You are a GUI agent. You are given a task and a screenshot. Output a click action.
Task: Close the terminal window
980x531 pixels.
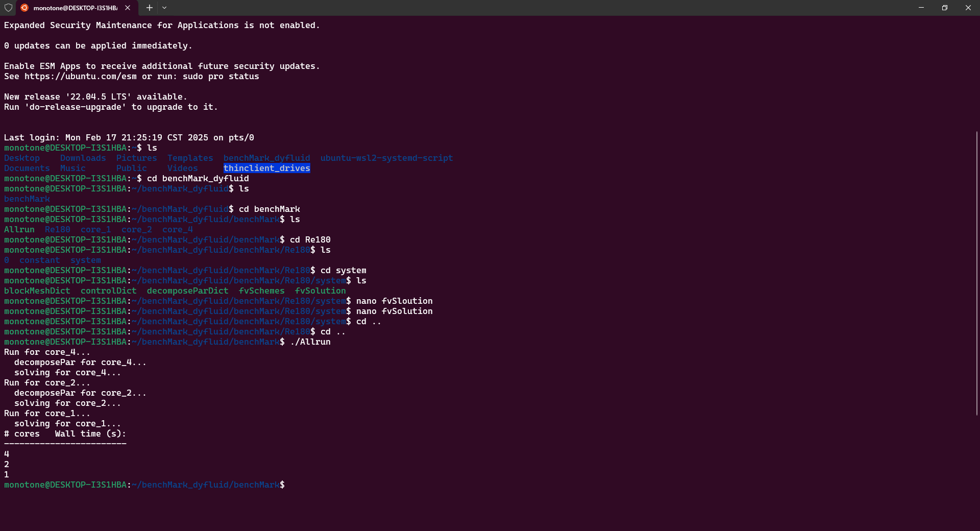pos(968,8)
